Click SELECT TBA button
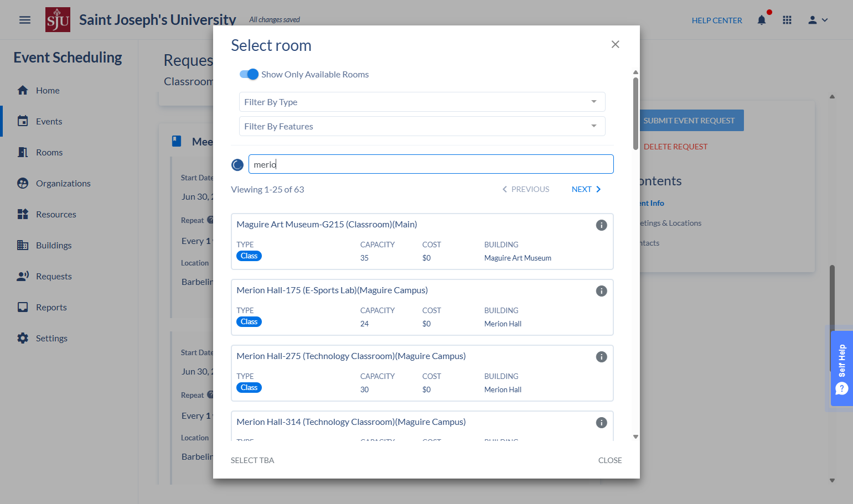This screenshot has height=504, width=853. click(x=252, y=460)
